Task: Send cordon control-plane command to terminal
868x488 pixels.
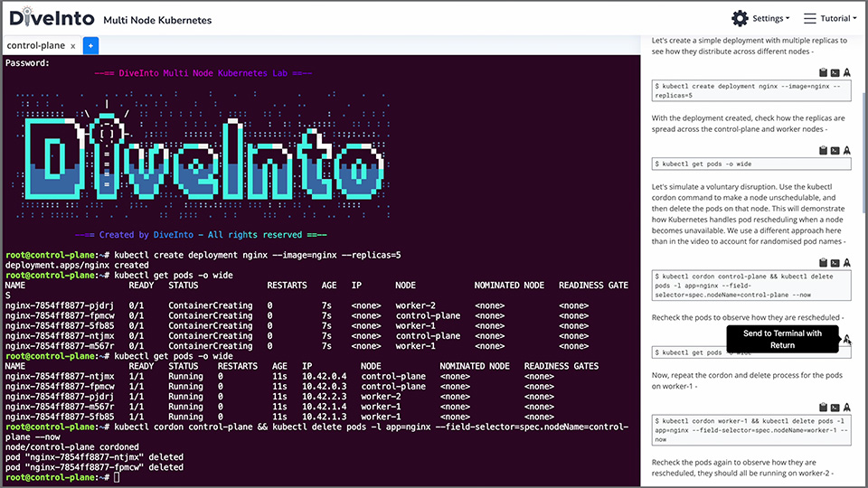Action: click(835, 263)
